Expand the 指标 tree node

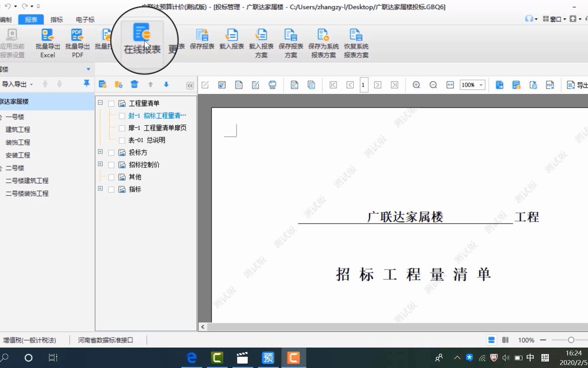tap(100, 188)
